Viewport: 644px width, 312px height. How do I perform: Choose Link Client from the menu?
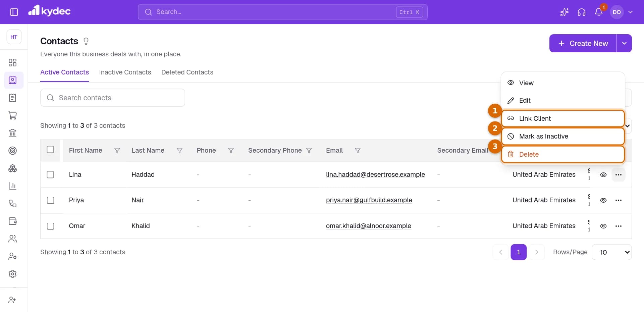click(x=563, y=118)
